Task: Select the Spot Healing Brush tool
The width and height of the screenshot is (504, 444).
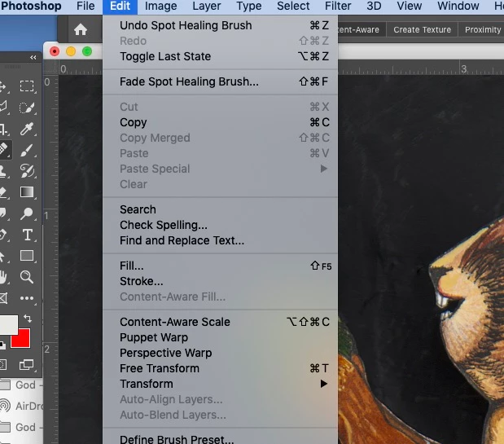Action: click(x=4, y=150)
